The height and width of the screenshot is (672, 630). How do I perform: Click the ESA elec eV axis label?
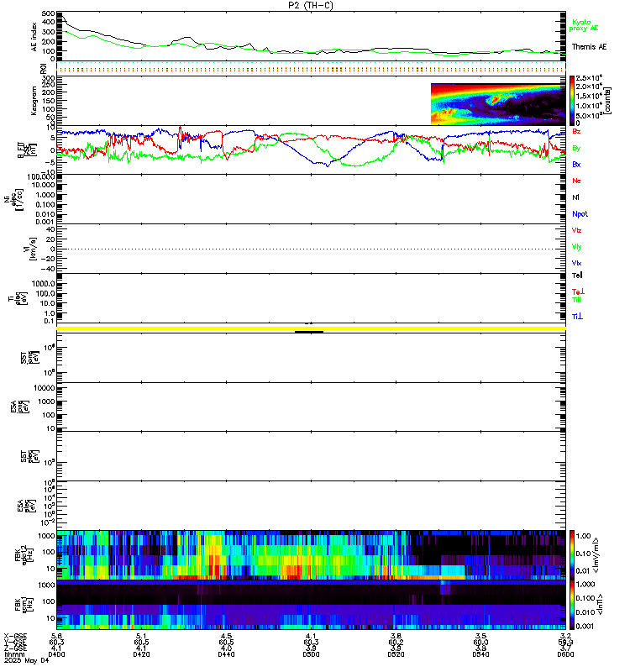click(x=26, y=506)
